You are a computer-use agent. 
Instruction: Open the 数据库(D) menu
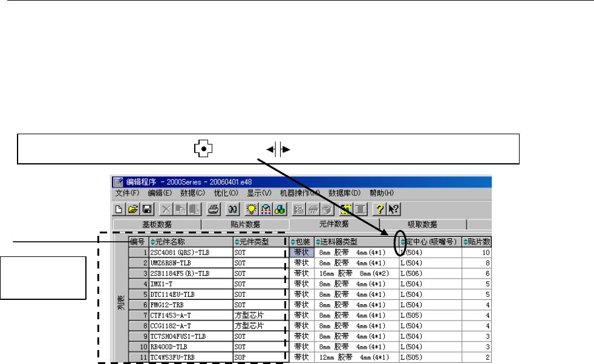tap(344, 193)
